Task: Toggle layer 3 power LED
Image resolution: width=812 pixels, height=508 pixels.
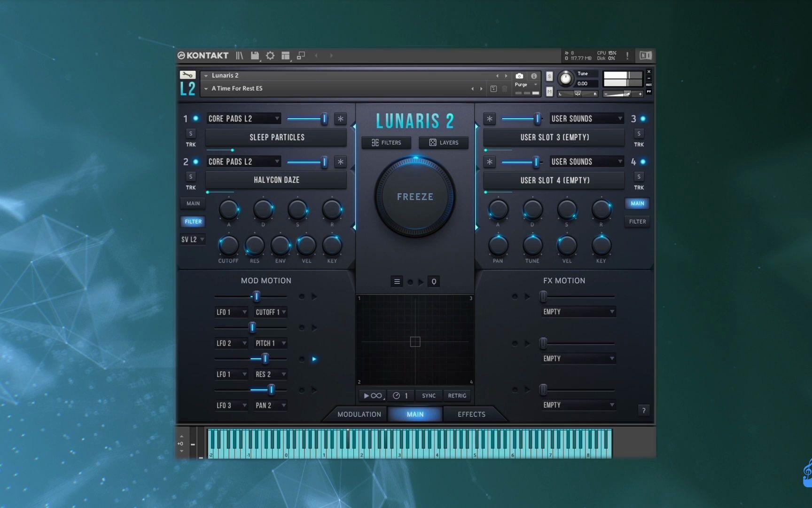Action: (x=643, y=119)
